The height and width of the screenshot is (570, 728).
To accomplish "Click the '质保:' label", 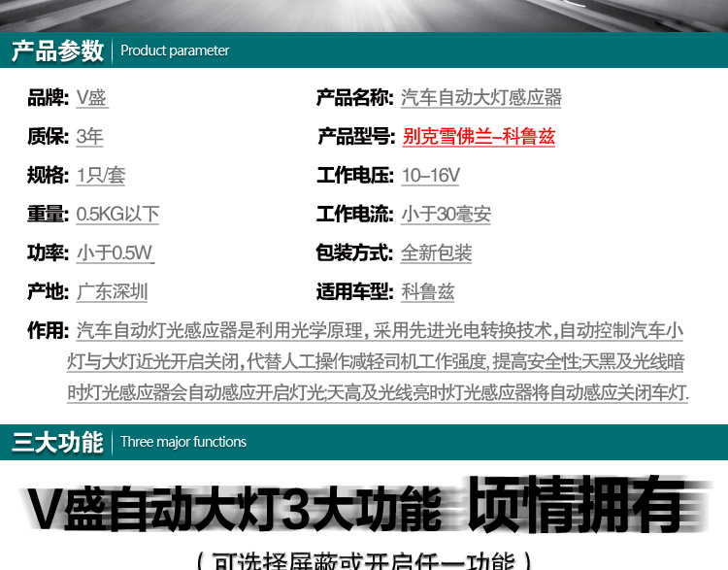I will tap(49, 137).
